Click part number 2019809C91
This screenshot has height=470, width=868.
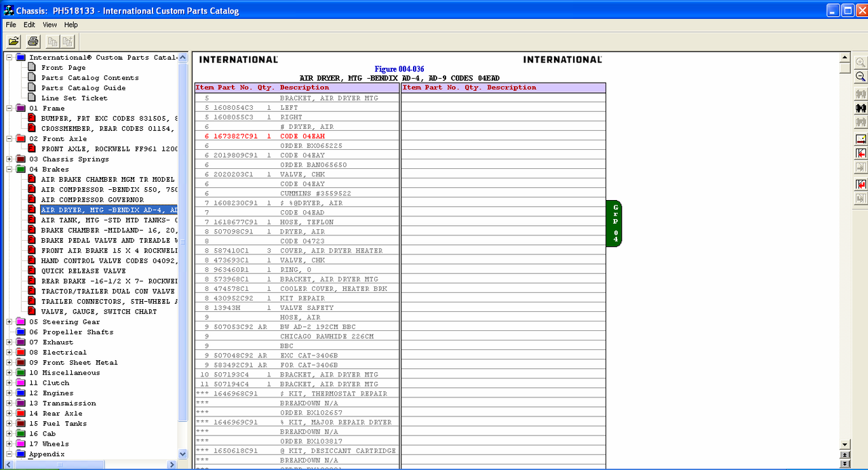tap(235, 155)
